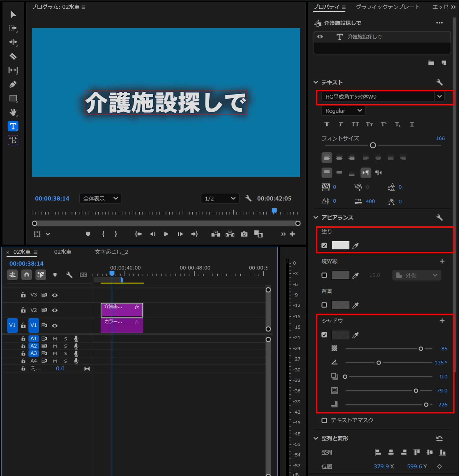Open the 全体表示 zoom level dropdown
This screenshot has height=476, width=459.
point(100,198)
